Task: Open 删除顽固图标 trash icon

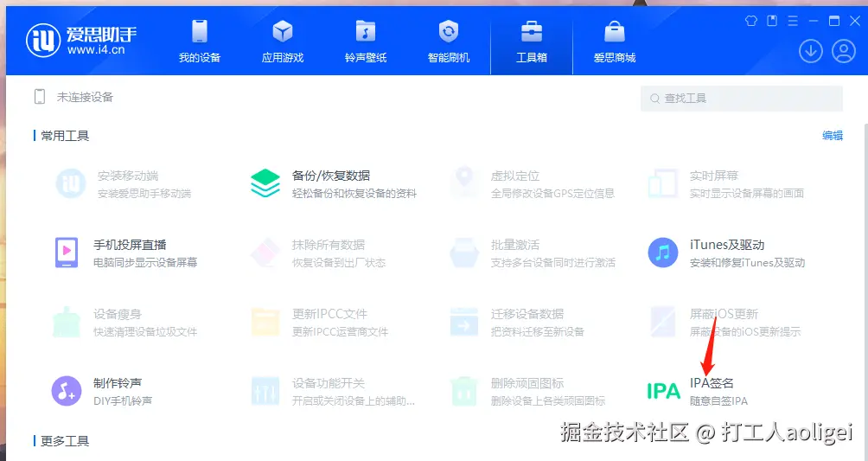Action: pos(464,391)
